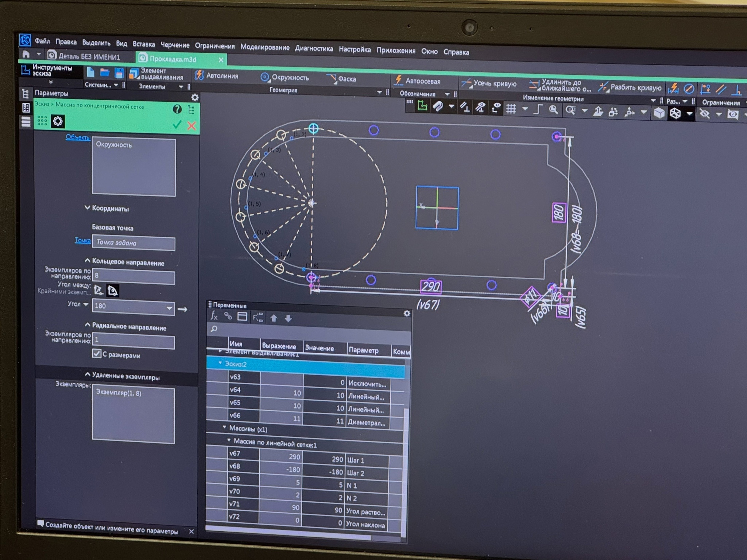The height and width of the screenshot is (560, 747).
Task: Toggle the С размерами checkbox
Action: point(97,353)
